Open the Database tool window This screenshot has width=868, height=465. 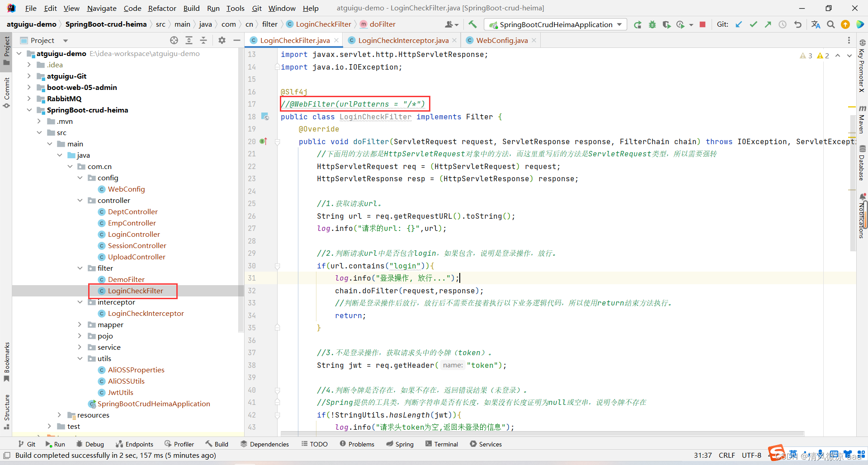point(862,163)
